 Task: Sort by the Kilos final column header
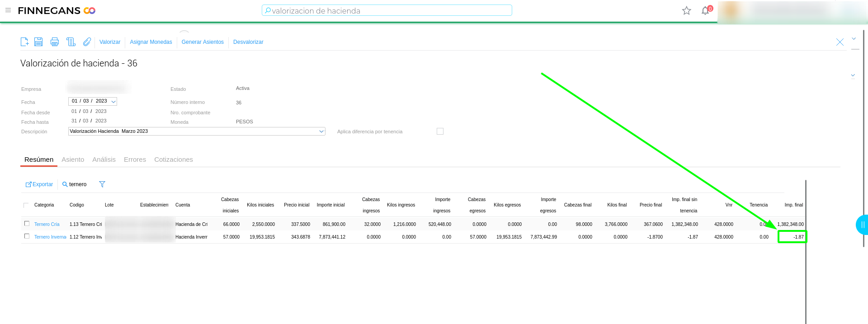point(617,205)
